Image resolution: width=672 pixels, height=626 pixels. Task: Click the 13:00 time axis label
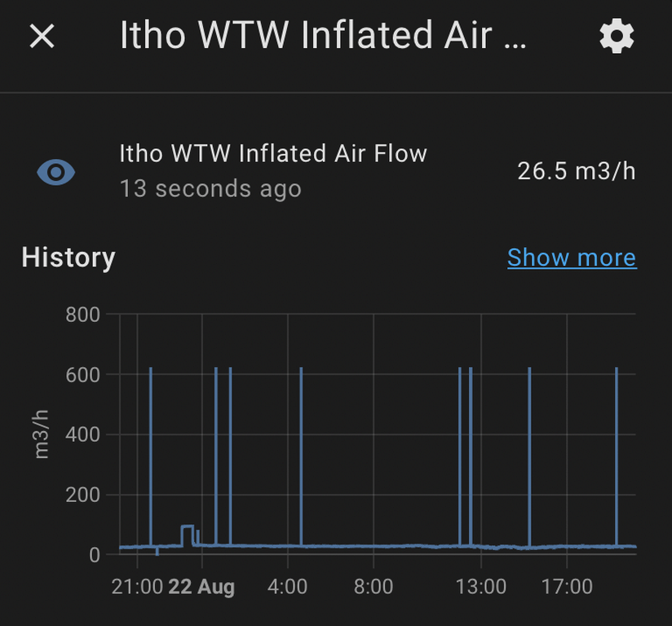click(481, 587)
